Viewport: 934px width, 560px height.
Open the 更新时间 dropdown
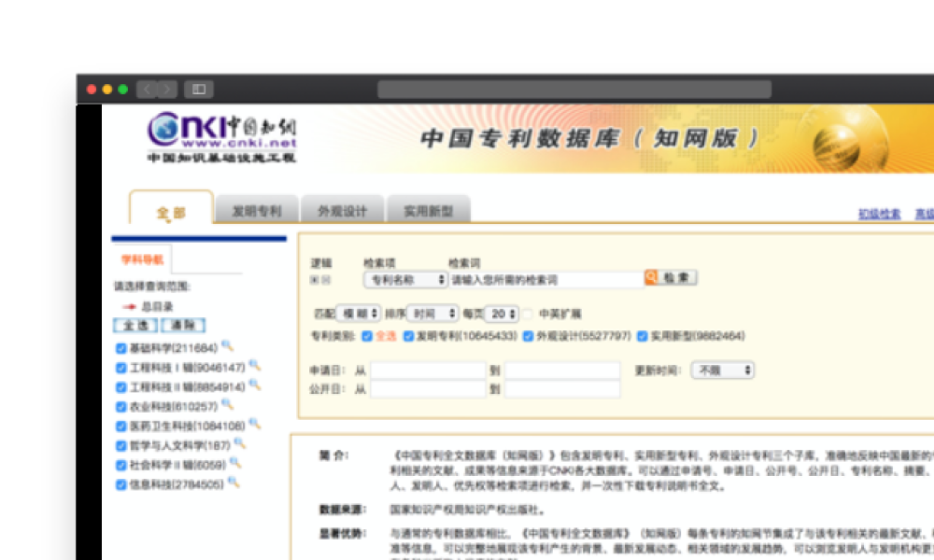(723, 371)
